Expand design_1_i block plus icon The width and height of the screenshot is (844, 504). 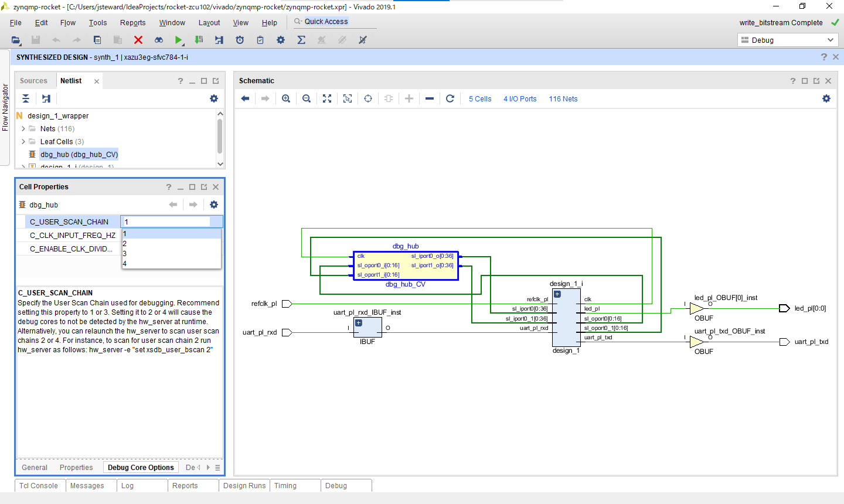[x=557, y=294]
